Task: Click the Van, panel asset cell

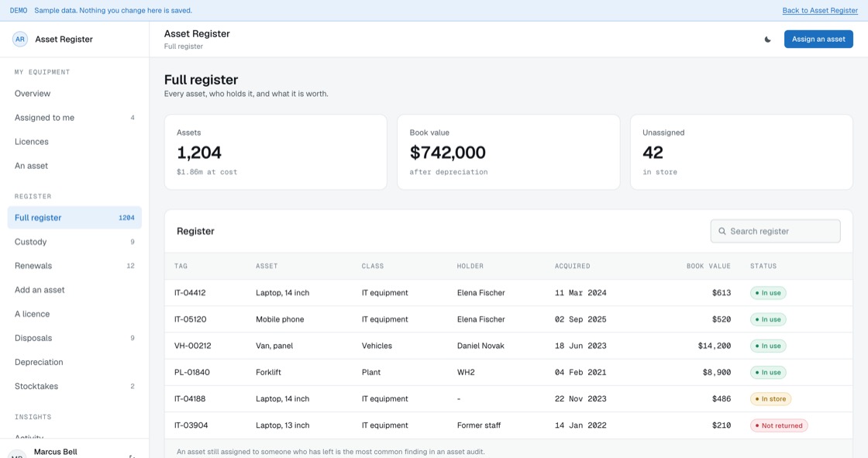Action: pos(274,346)
